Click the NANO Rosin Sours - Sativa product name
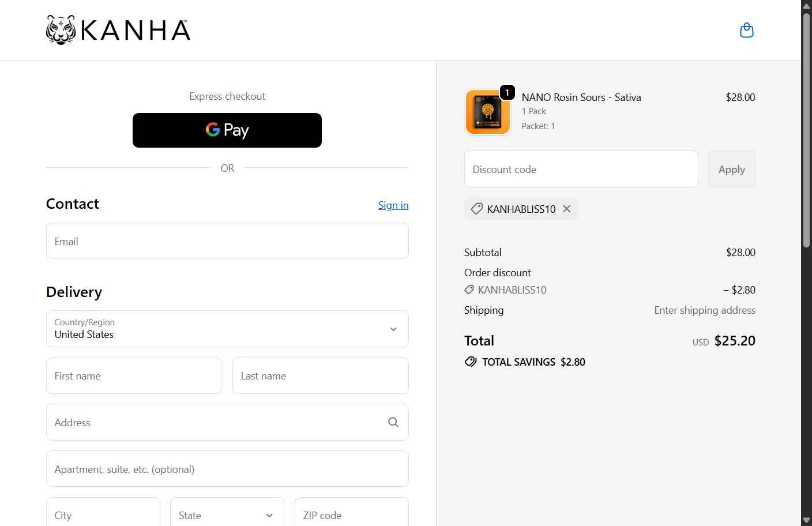This screenshot has width=812, height=526. pyautogui.click(x=581, y=97)
